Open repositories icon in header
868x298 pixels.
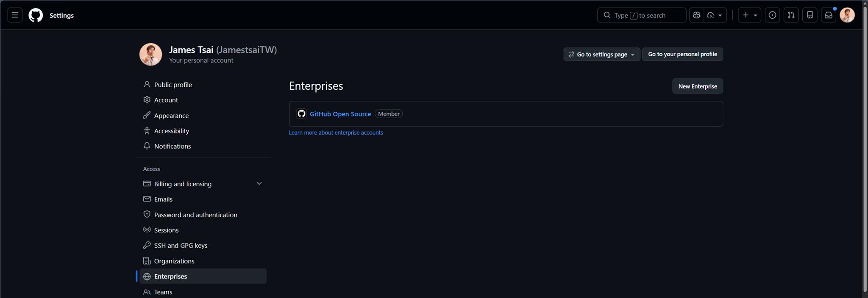(x=810, y=15)
